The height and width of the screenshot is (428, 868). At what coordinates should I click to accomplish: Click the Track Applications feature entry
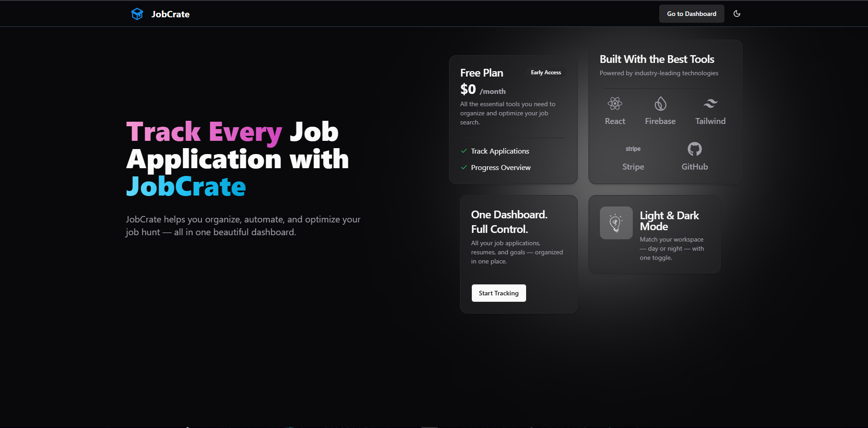(500, 151)
